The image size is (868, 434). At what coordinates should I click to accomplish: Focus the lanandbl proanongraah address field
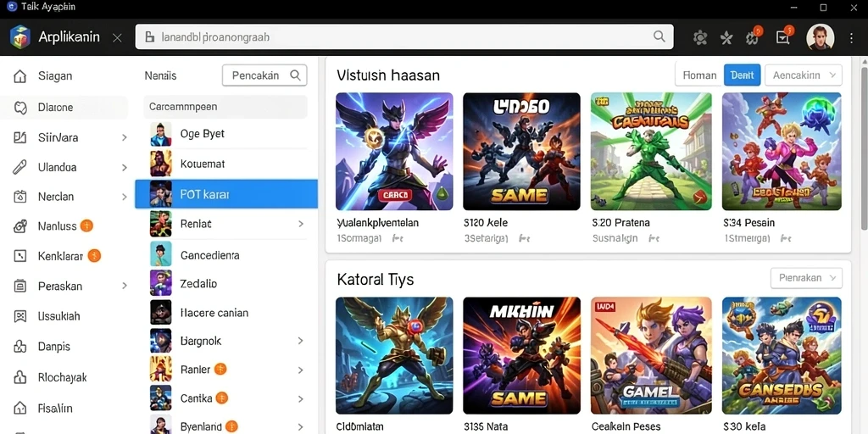404,36
